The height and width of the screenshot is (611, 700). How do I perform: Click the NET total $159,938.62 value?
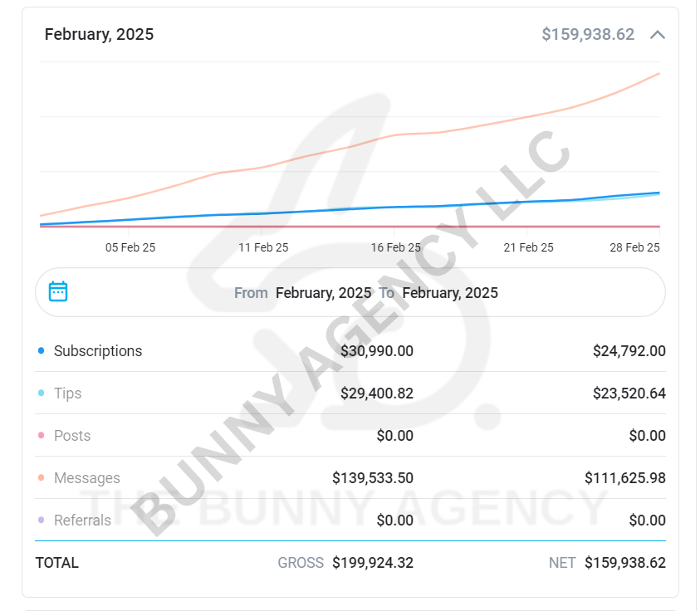pos(624,563)
